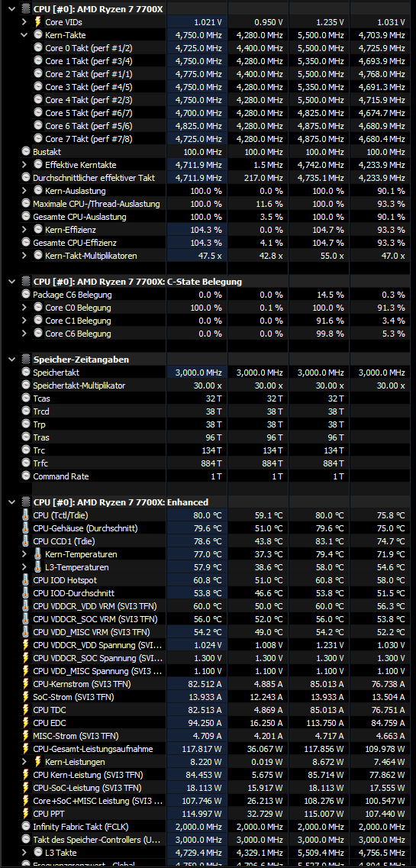This screenshot has width=416, height=868.
Task: Click the thermometer icon of CPU IOD Hotspot
Action: [25, 580]
